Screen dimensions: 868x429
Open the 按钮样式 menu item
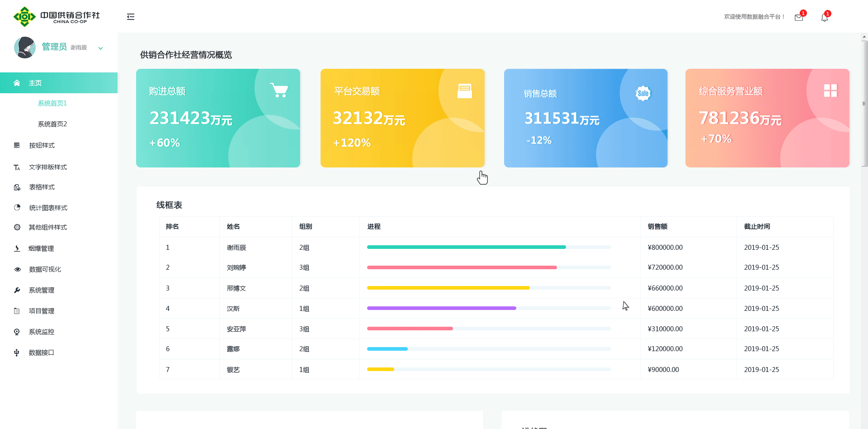click(42, 145)
